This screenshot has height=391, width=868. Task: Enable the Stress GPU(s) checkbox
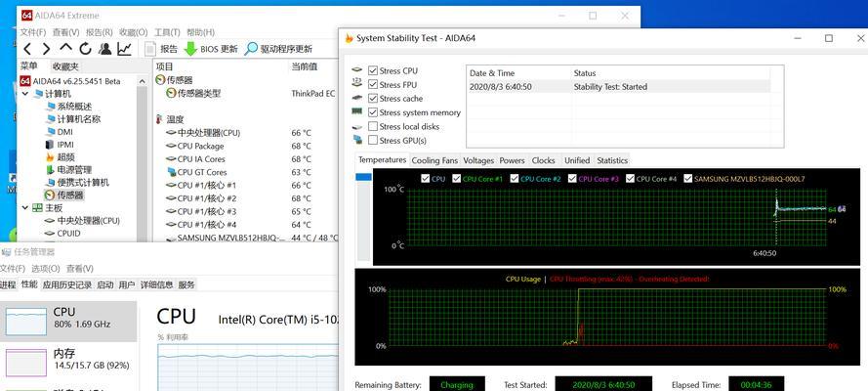pyautogui.click(x=373, y=140)
